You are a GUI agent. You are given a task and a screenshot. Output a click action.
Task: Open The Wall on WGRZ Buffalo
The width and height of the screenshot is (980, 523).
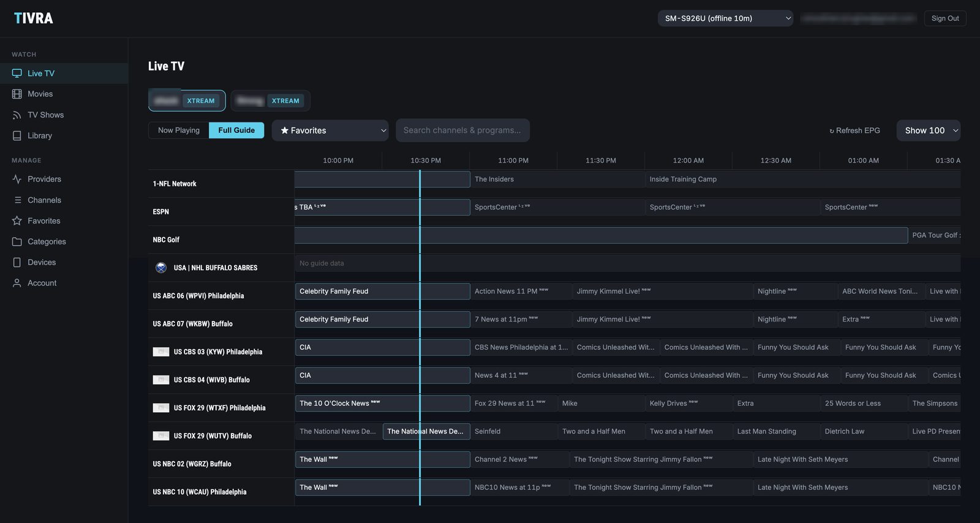382,459
